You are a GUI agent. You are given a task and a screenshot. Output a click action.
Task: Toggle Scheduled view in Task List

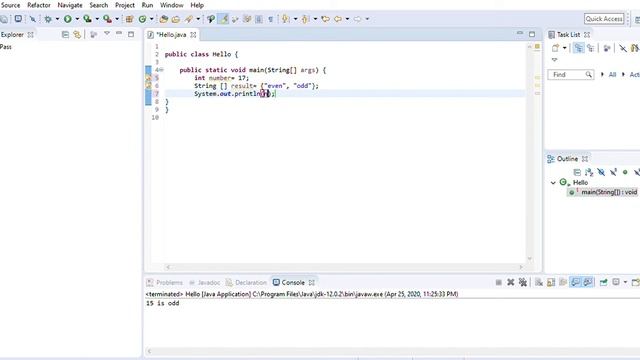point(591,48)
